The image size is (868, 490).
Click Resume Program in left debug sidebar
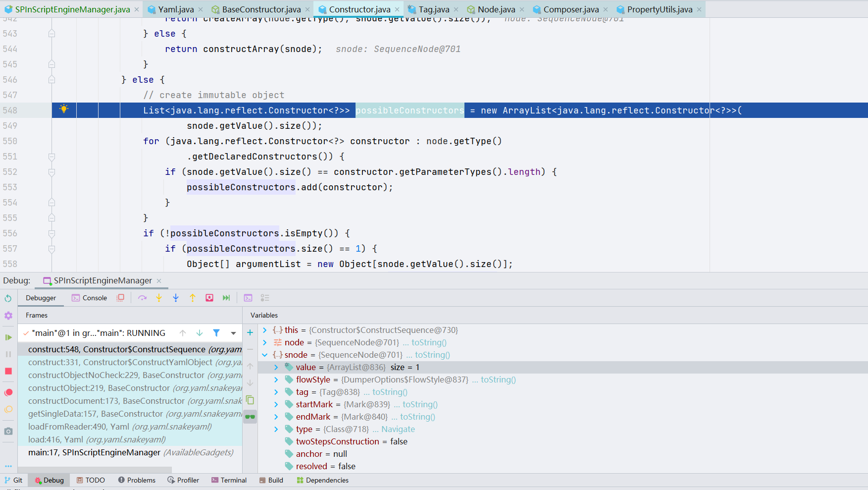pos(8,337)
